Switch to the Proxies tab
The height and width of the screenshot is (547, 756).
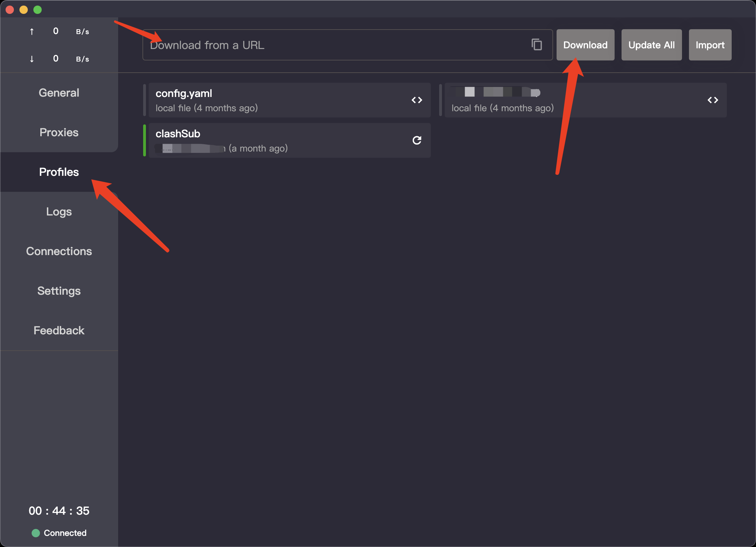tap(59, 132)
